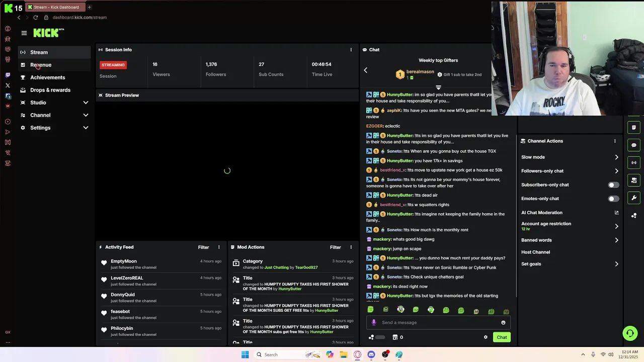Click the STREAMING status badge

point(113,65)
